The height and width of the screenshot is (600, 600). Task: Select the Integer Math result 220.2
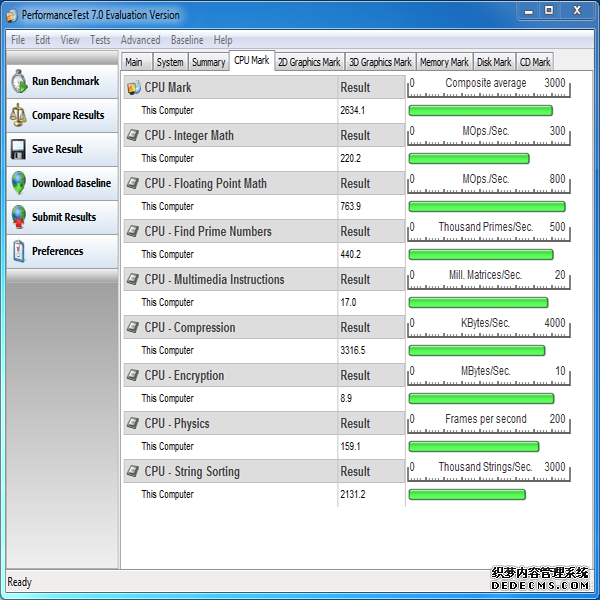click(x=351, y=158)
